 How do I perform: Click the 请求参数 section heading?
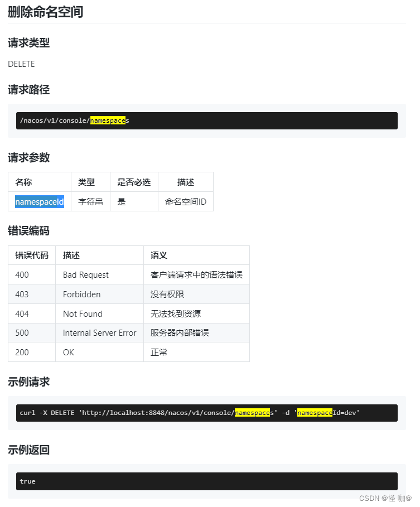[x=29, y=158]
